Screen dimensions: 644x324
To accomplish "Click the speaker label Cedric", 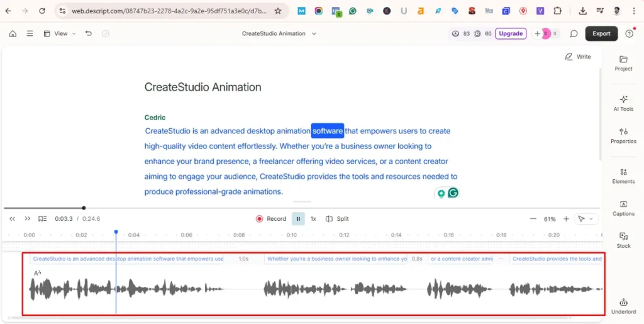I will [155, 118].
